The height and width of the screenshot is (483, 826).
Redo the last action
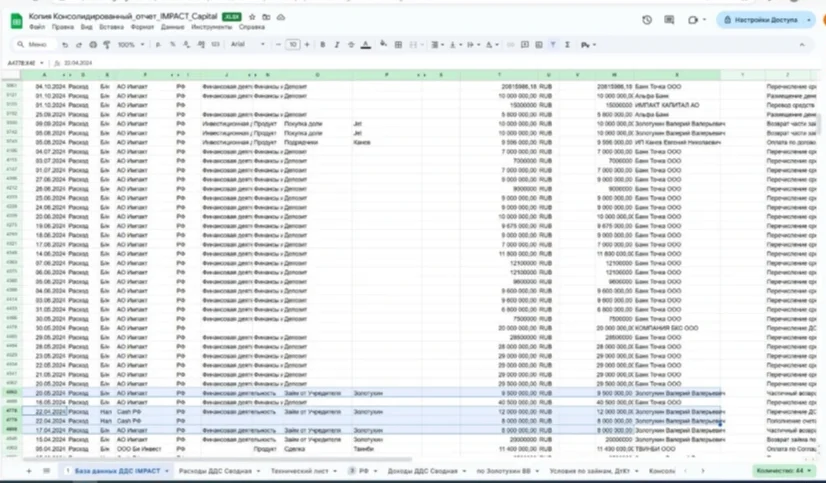[x=79, y=45]
